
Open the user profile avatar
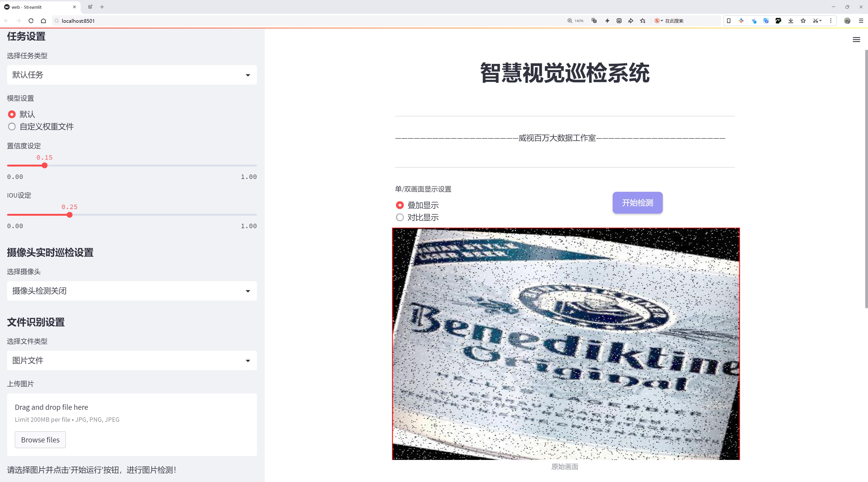pyautogui.click(x=847, y=20)
